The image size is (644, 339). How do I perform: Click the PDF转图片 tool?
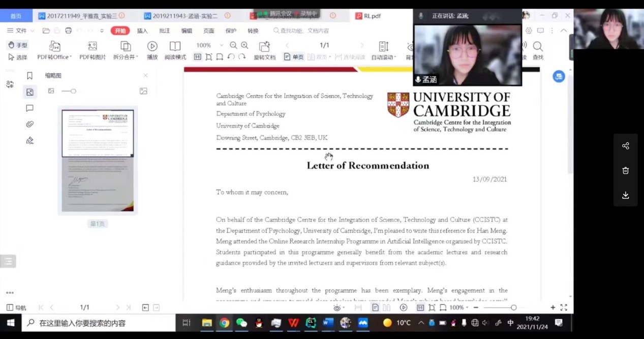pyautogui.click(x=93, y=51)
